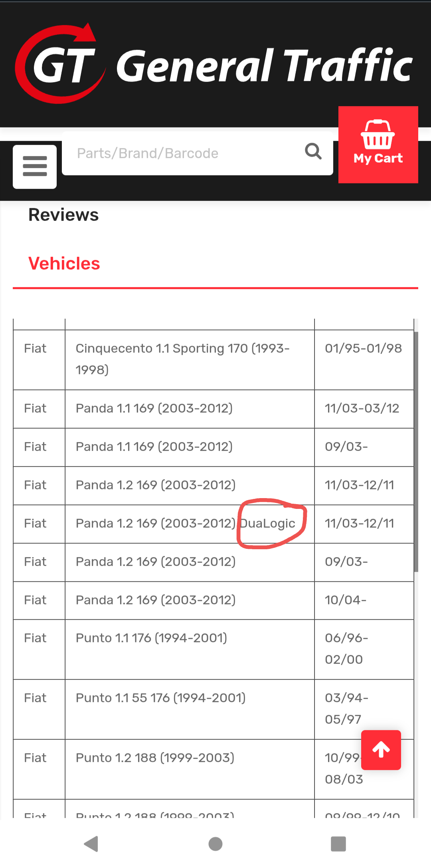Select Punto 1.1 176 (1994-2001) row
The image size is (431, 868).
[x=151, y=638]
